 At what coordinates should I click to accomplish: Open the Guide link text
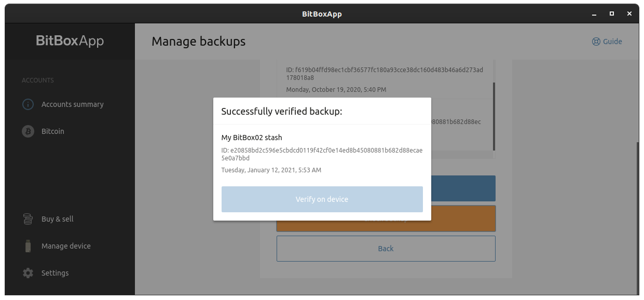(612, 42)
